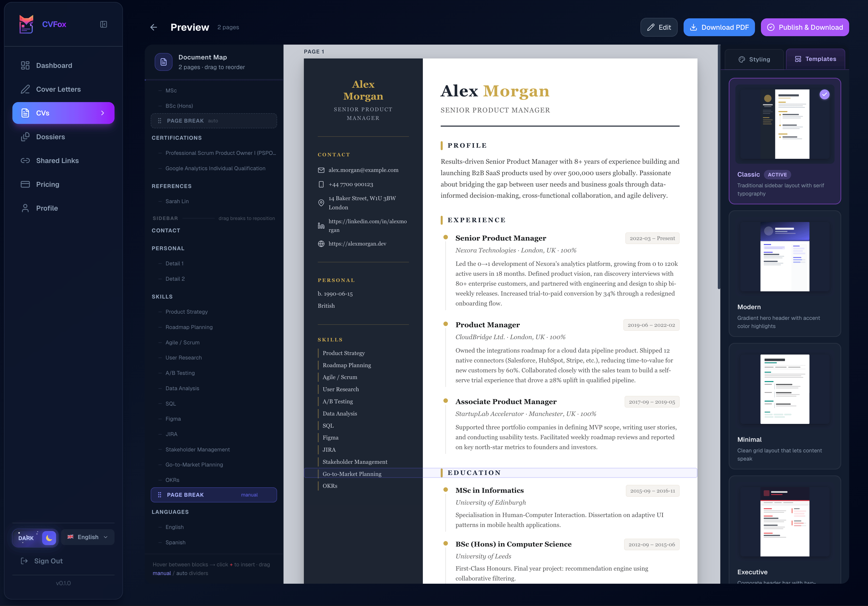Click the Sign Out icon
This screenshot has height=606, width=868.
[24, 561]
